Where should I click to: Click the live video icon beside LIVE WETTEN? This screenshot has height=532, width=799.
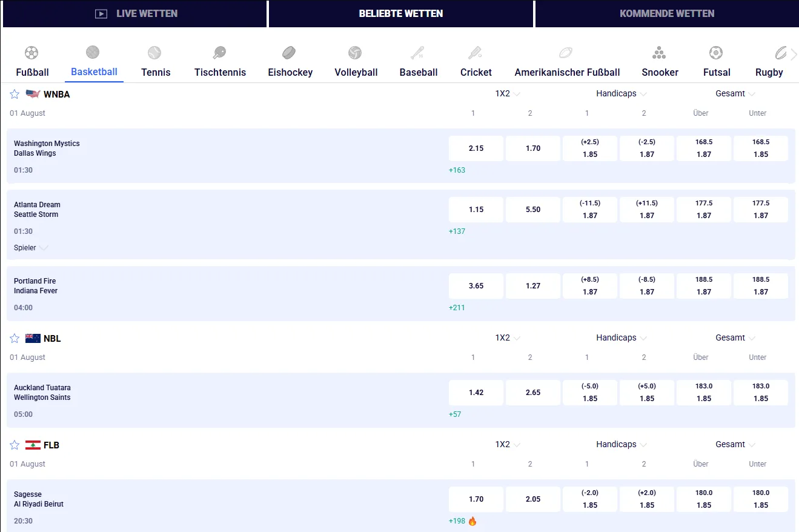click(x=101, y=14)
